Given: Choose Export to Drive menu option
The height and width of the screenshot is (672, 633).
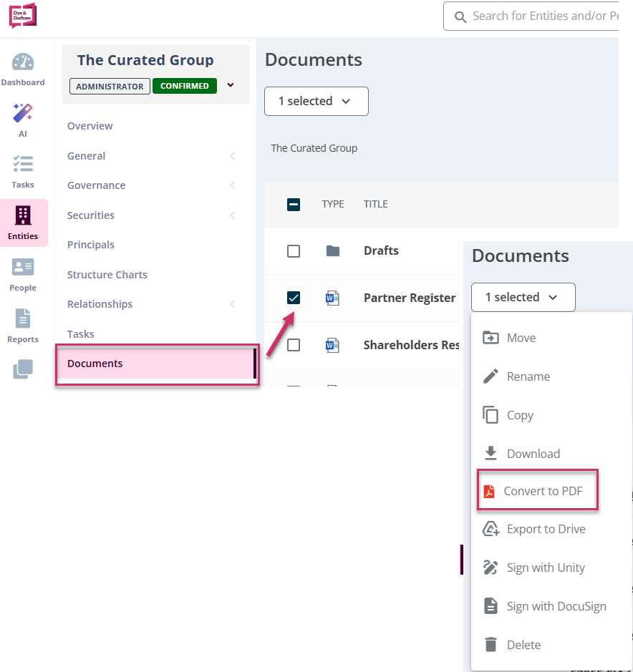Looking at the screenshot, I should coord(551,529).
